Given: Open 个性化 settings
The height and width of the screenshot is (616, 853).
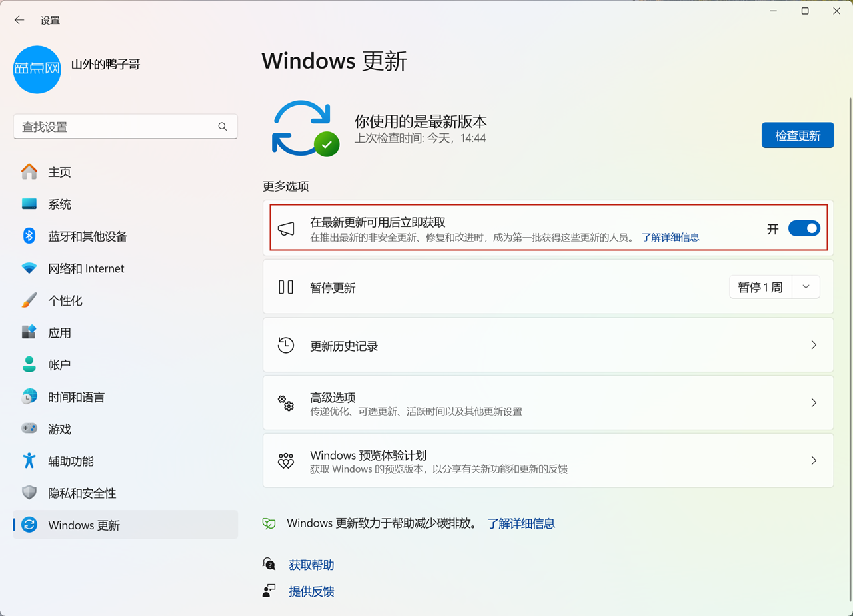Looking at the screenshot, I should [125, 300].
